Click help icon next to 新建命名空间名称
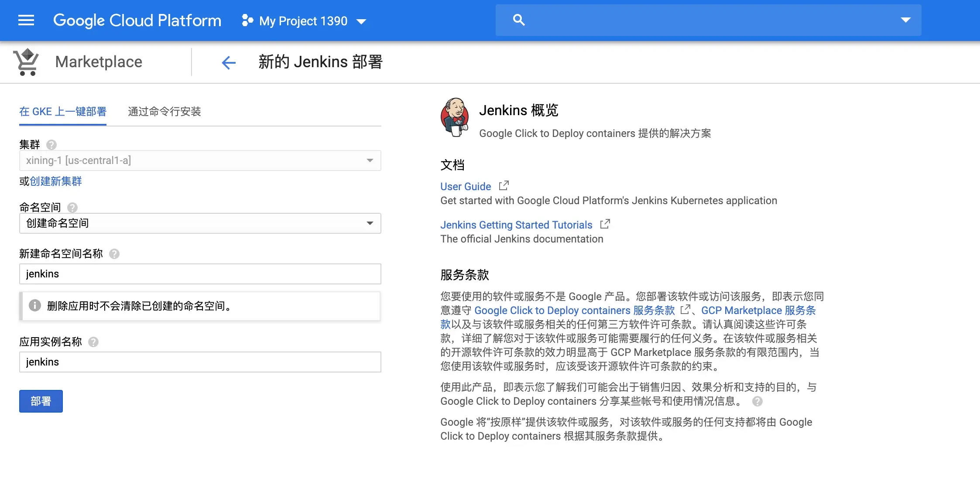Image resolution: width=980 pixels, height=485 pixels. point(114,254)
